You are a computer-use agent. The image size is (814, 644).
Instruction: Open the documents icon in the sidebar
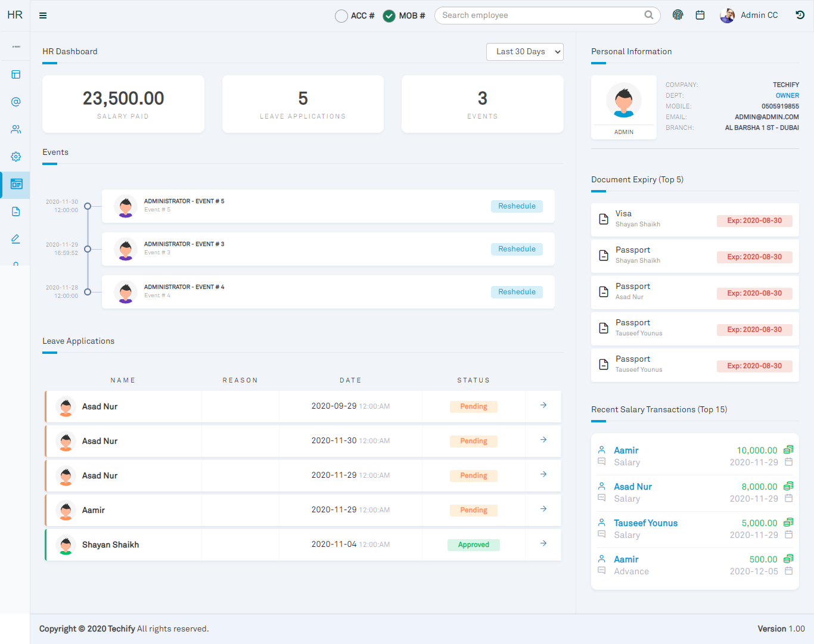point(15,211)
